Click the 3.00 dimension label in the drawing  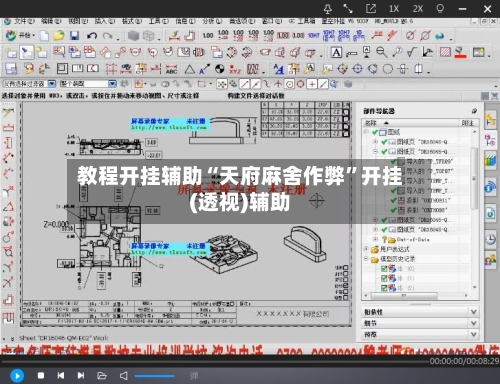152,143
